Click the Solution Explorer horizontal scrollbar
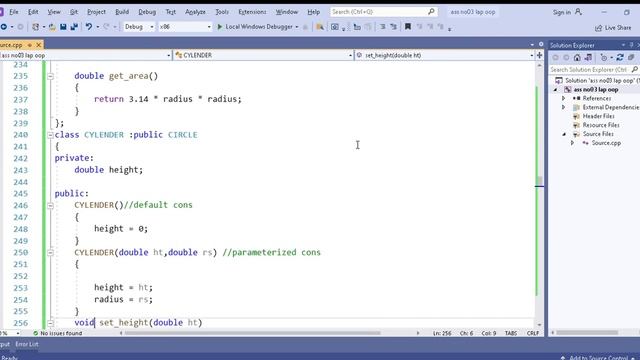 (x=587, y=333)
